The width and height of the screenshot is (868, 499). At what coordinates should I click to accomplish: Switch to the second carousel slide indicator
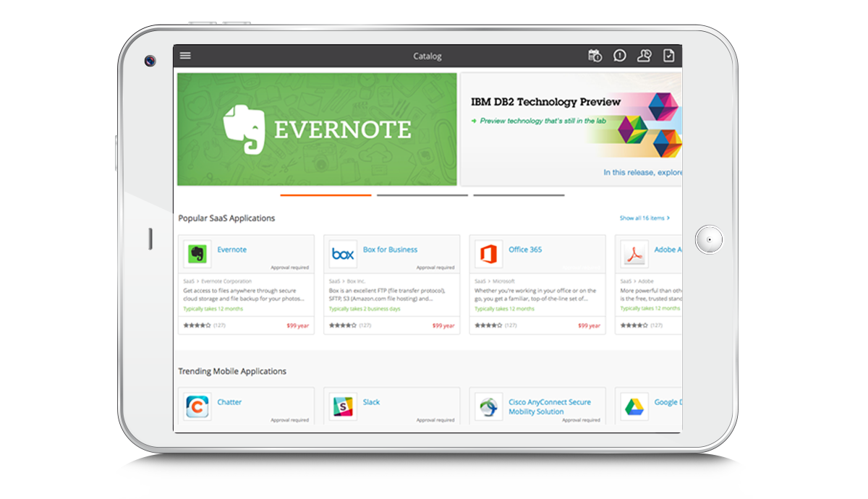point(422,195)
